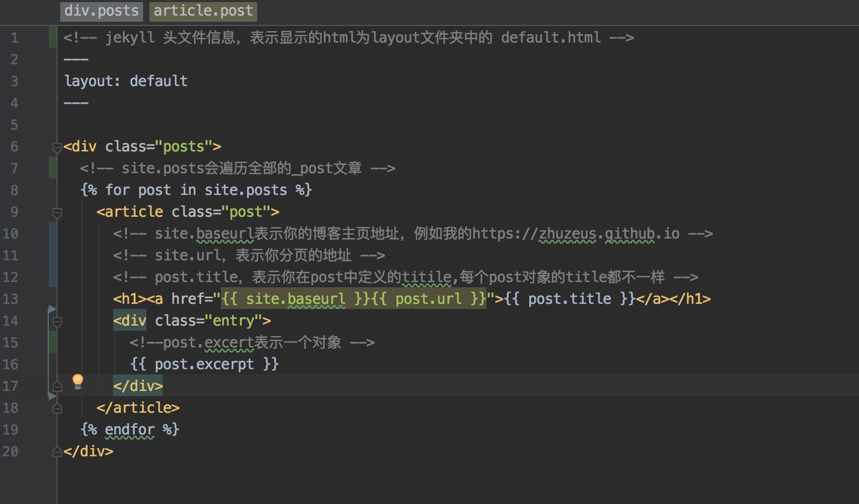Click line number 20 in gutter
This screenshot has height=504, width=859.
point(10,452)
